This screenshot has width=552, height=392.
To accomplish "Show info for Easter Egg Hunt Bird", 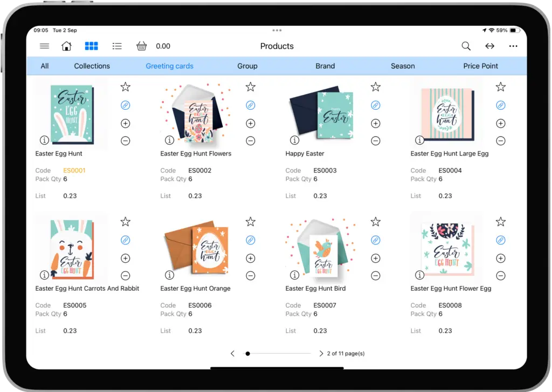I will tap(294, 275).
